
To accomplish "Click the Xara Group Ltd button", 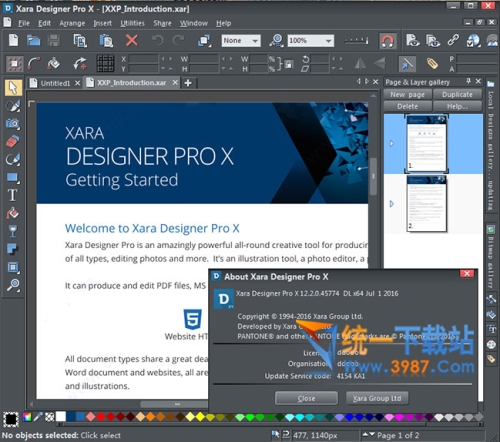I will (377, 398).
